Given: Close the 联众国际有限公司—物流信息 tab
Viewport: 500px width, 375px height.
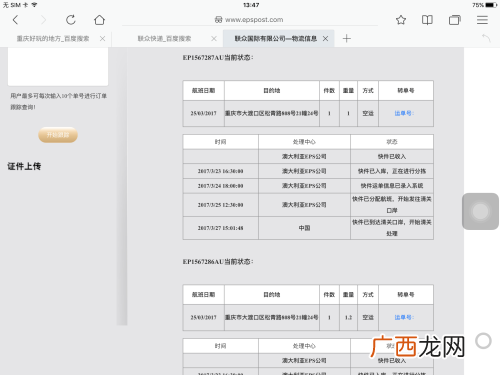Looking at the screenshot, I should click(325, 39).
